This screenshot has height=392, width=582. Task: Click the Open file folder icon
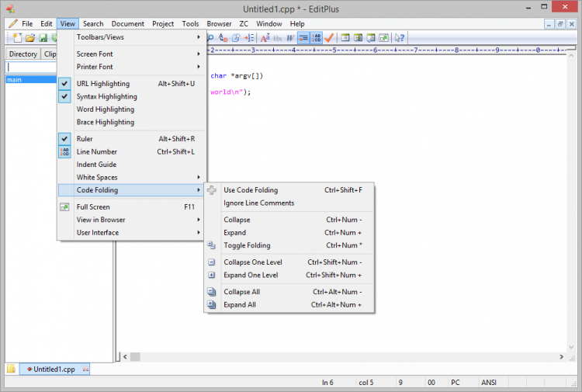point(30,37)
